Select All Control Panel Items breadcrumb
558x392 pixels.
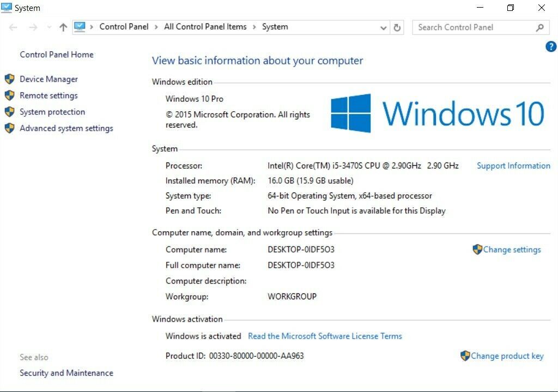tap(205, 27)
